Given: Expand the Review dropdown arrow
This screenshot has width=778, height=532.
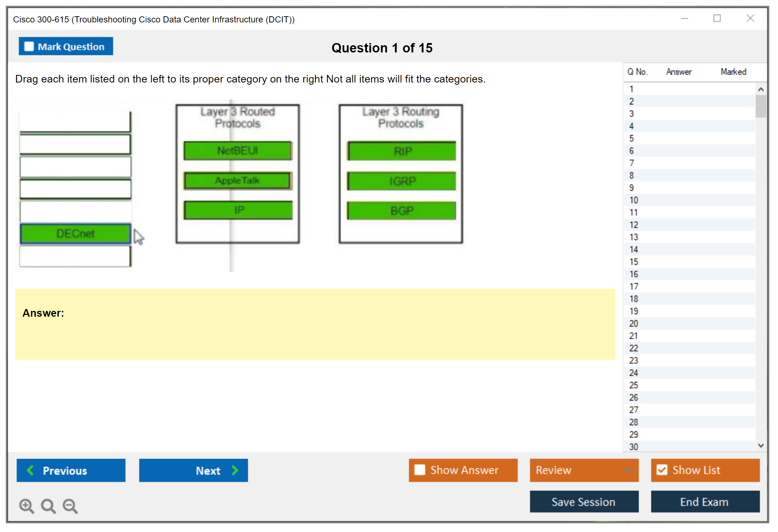Looking at the screenshot, I should [x=628, y=470].
